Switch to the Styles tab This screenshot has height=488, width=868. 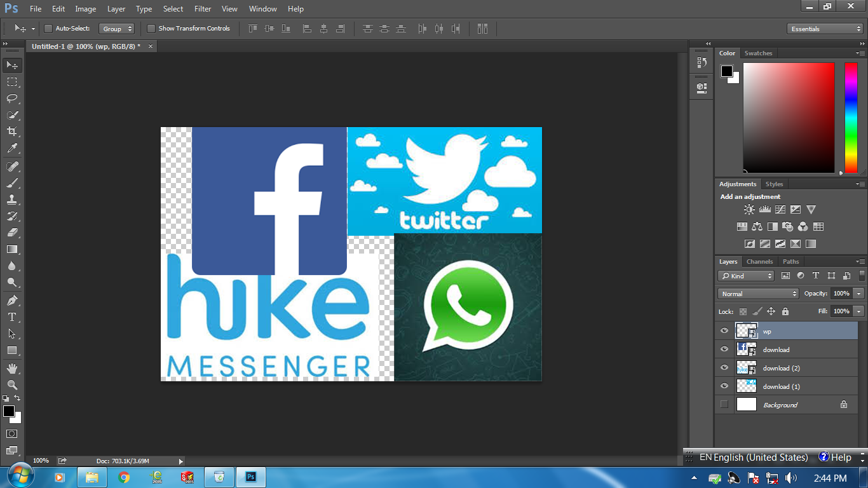coord(774,184)
